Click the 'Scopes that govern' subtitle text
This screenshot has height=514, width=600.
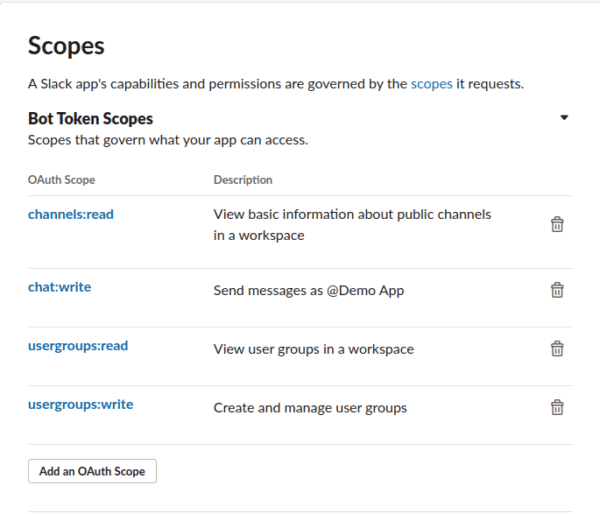[168, 140]
